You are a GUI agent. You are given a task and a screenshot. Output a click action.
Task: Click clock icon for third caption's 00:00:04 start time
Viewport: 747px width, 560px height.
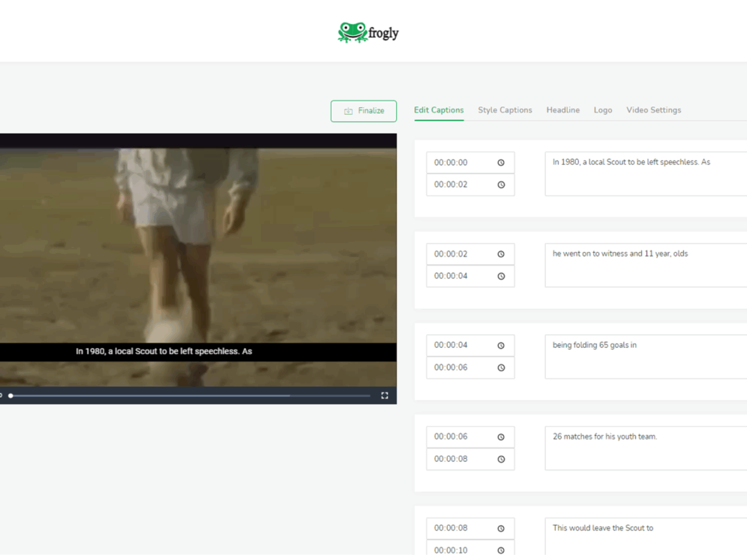point(501,345)
